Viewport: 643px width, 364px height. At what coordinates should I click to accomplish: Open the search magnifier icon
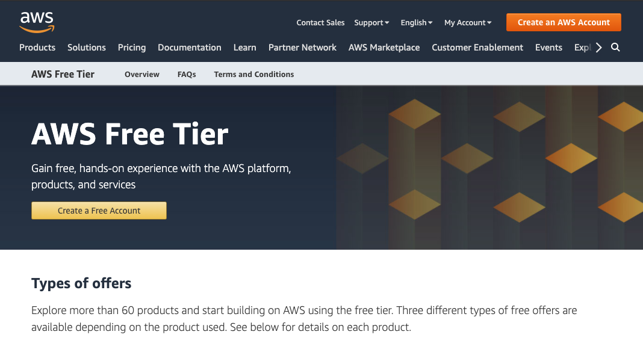(x=615, y=48)
